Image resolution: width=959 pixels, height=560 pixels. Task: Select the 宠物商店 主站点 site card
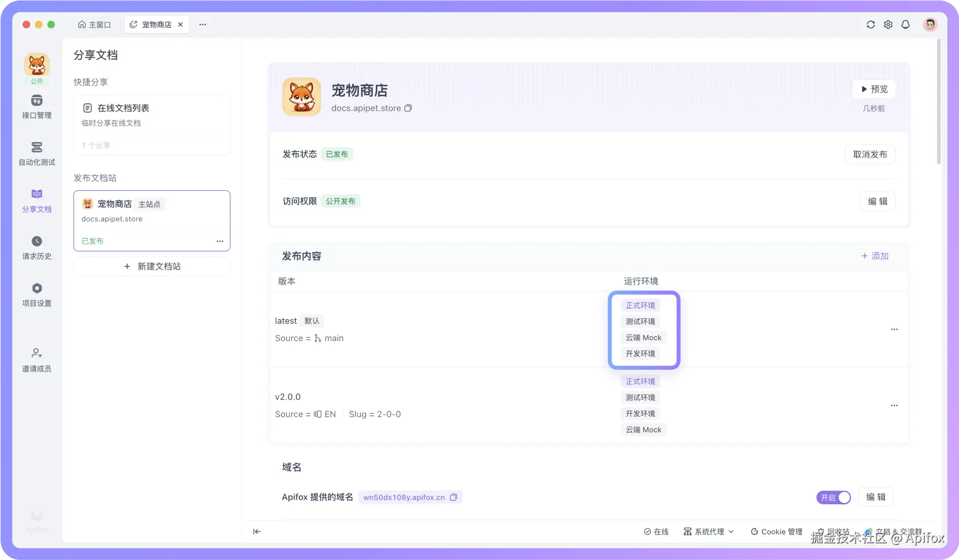pos(152,221)
